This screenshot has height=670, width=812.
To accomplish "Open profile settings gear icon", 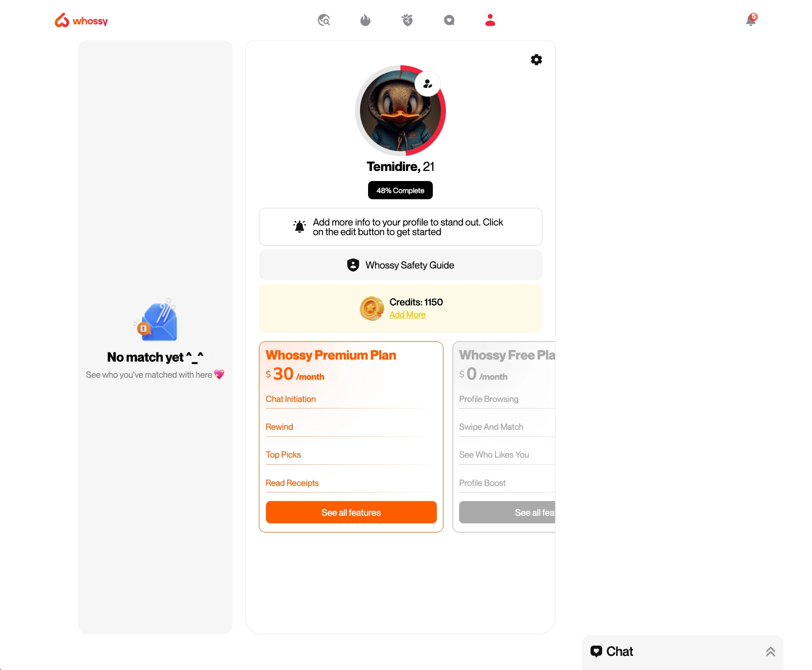I will pyautogui.click(x=536, y=60).
